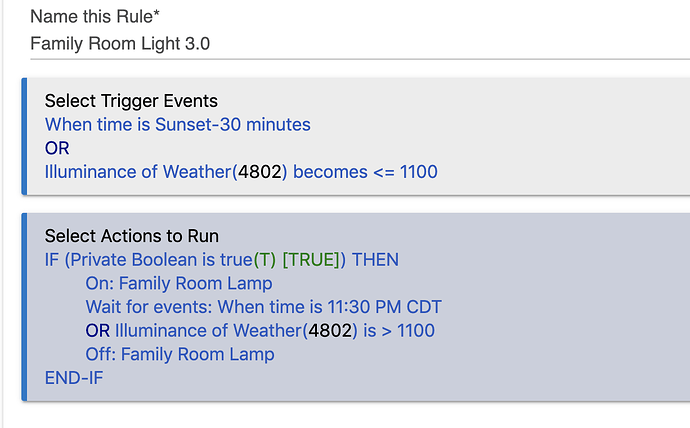Open the Select Trigger Events section
The image size is (690, 428).
pyautogui.click(x=131, y=101)
